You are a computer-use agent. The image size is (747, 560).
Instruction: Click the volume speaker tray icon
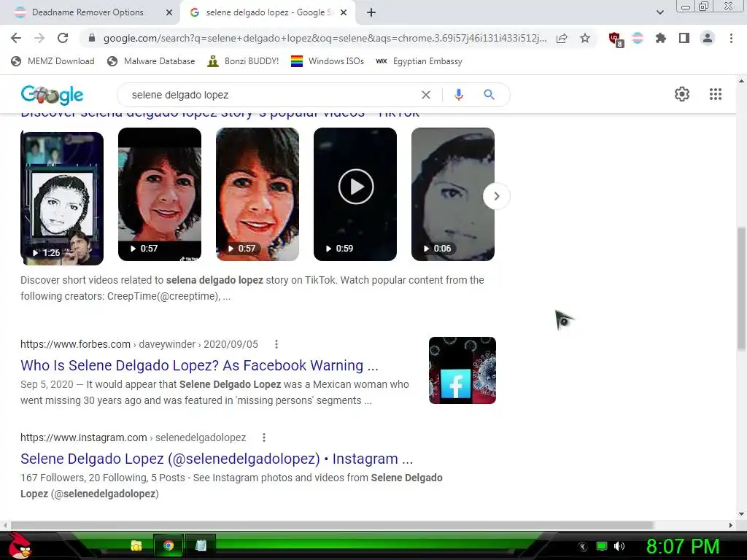619,546
